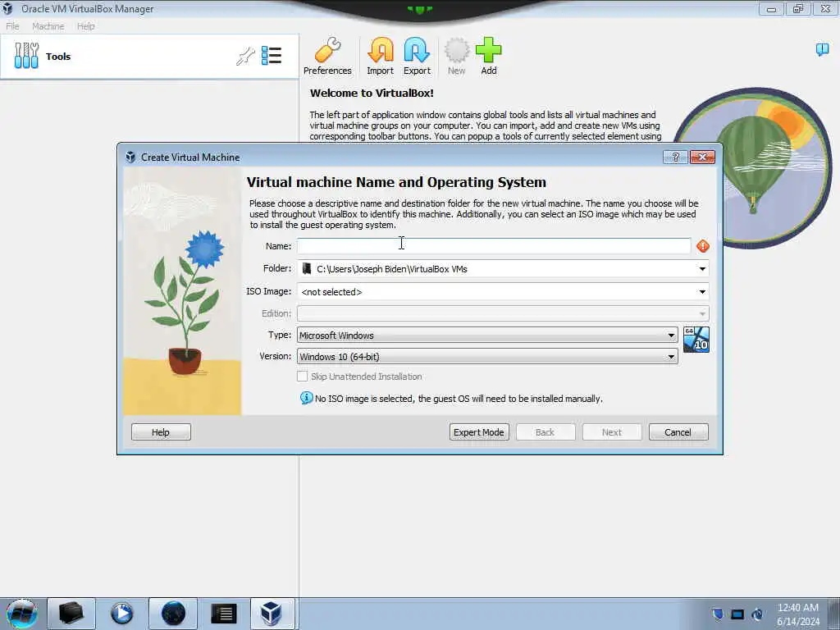
Task: Click the Next button
Action: tap(612, 432)
